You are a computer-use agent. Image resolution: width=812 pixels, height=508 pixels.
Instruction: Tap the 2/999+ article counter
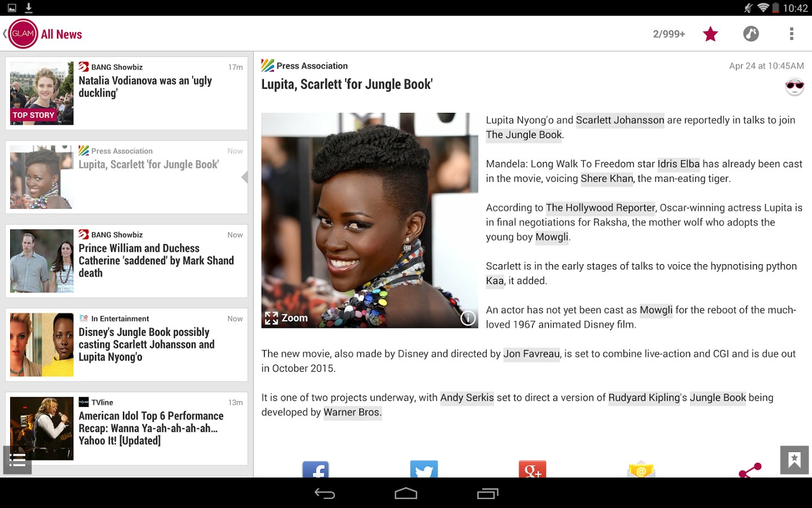click(669, 34)
